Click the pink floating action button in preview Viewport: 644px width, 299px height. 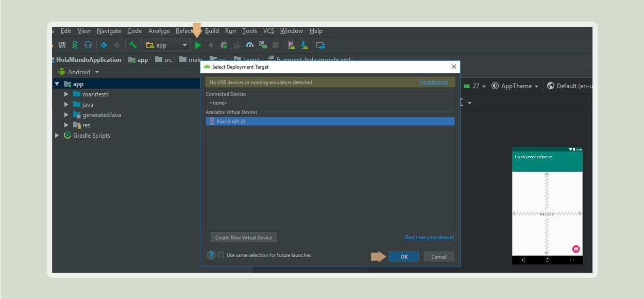[576, 249]
